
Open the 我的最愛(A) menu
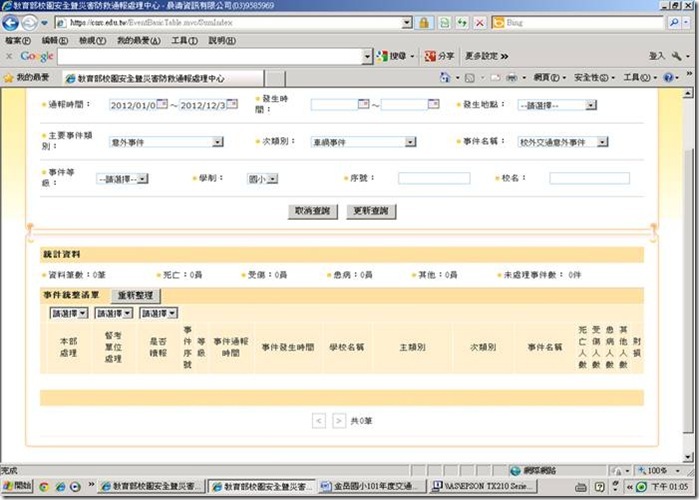point(139,41)
